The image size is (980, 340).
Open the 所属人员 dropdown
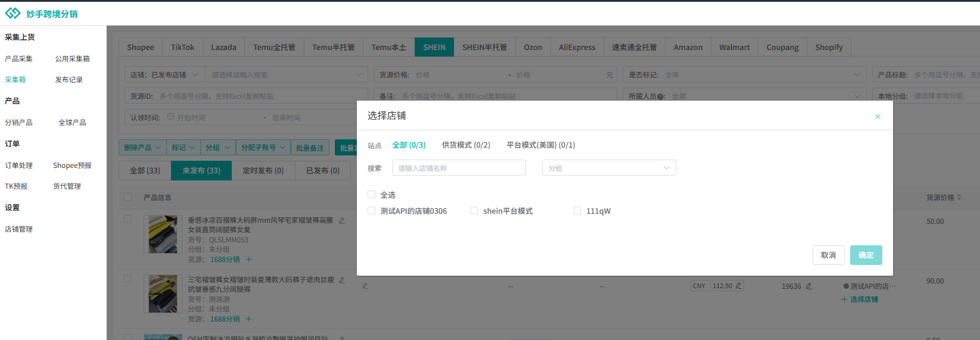coord(744,96)
